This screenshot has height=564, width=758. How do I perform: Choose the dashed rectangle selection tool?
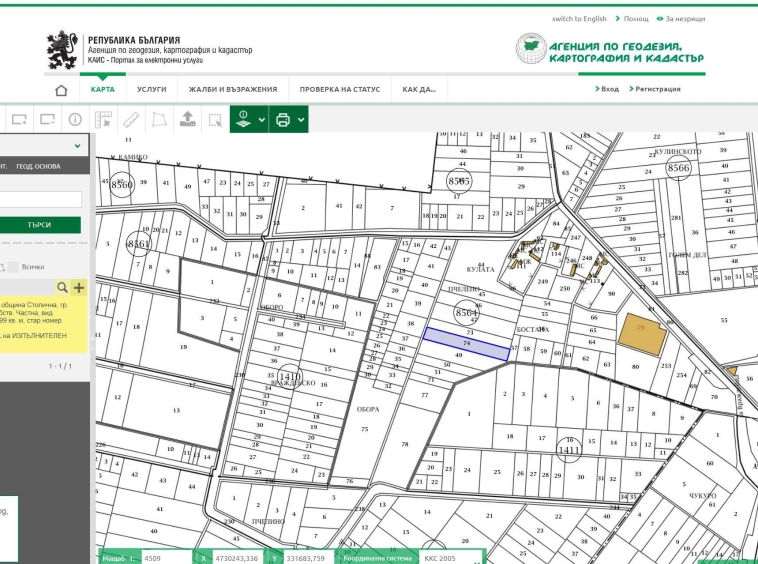pyautogui.click(x=214, y=120)
